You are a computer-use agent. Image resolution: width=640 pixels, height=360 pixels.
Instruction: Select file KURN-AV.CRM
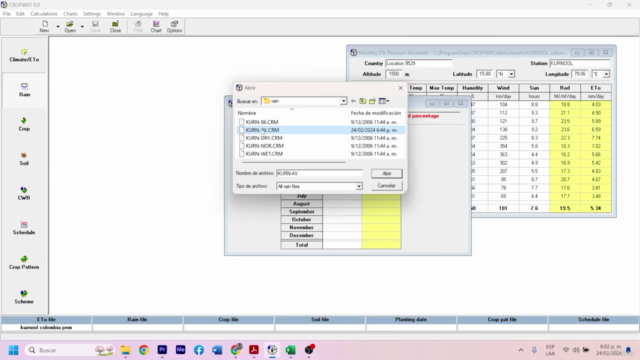click(262, 130)
